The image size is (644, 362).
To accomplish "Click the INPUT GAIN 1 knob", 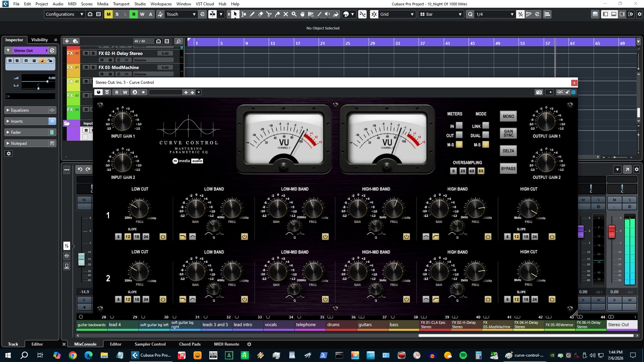I will (x=122, y=121).
